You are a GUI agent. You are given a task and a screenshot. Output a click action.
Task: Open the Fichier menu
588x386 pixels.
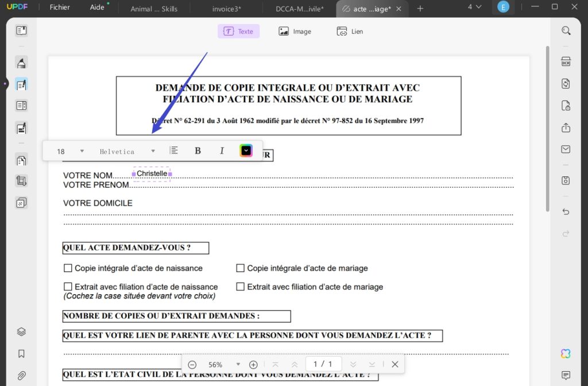pos(59,7)
